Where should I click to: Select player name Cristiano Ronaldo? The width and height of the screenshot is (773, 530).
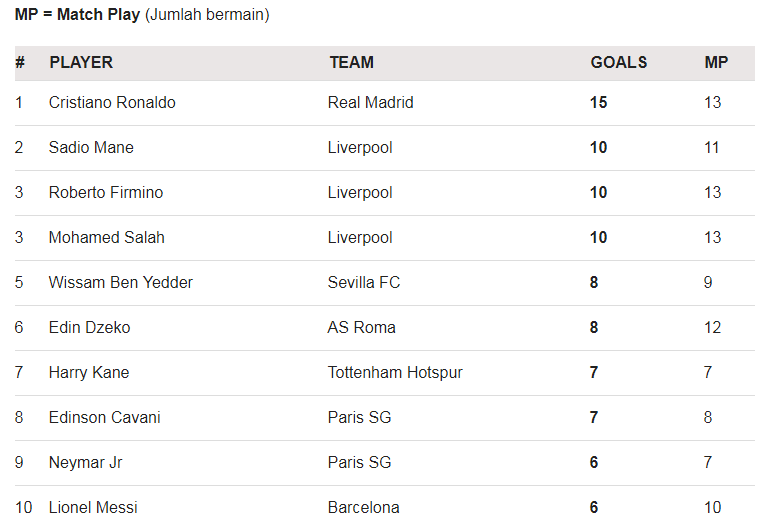(112, 102)
